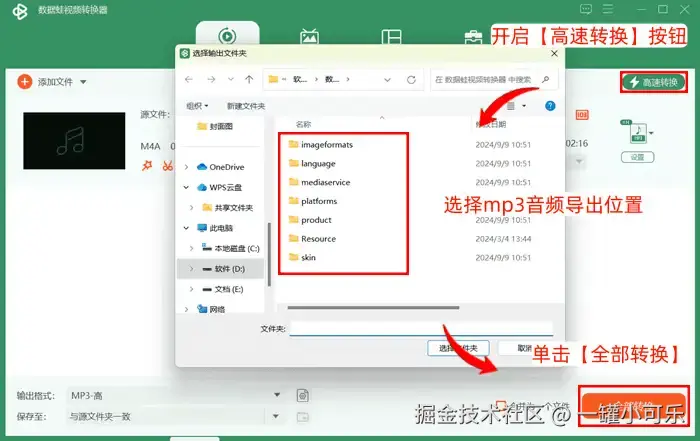Click horizontal scrollbar in file list
The height and width of the screenshot is (441, 700).
pos(373,308)
